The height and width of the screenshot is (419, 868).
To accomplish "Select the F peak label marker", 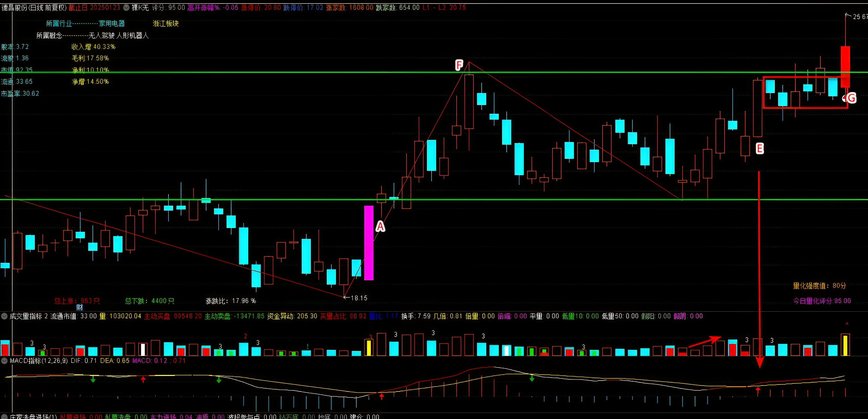I will tap(459, 65).
